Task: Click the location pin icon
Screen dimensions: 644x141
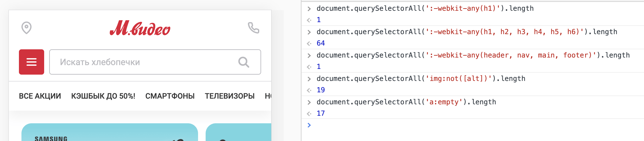Action: [26, 28]
